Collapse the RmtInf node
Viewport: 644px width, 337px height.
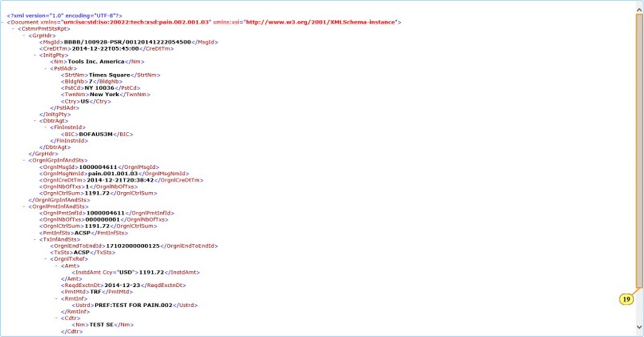(x=56, y=298)
